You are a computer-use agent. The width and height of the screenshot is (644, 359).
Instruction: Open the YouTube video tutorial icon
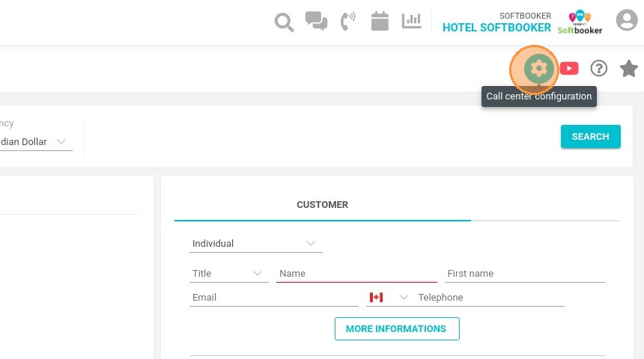569,68
